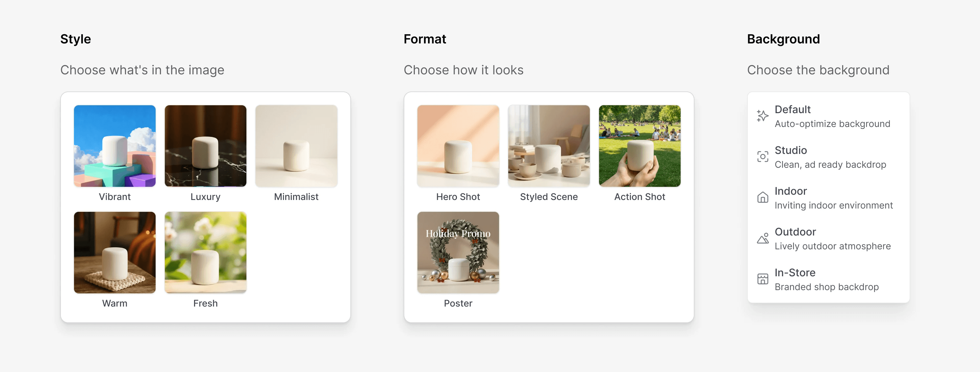
Task: Click the In-Store shop icon
Action: (763, 279)
